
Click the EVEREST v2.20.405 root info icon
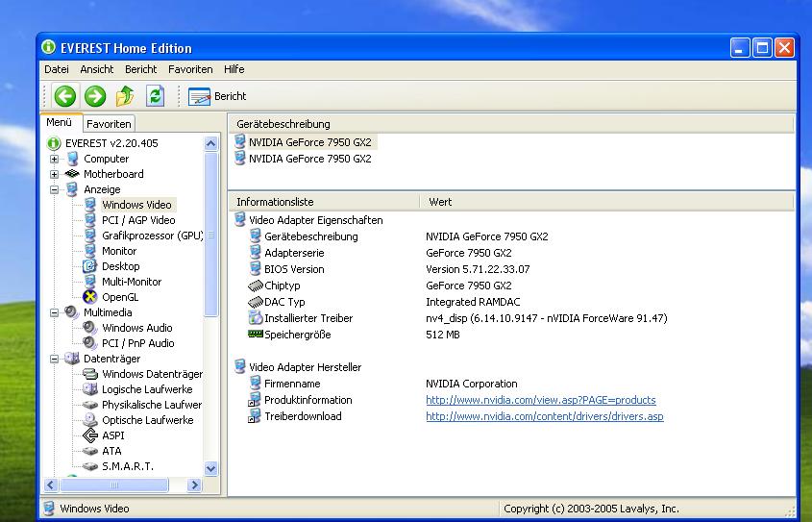[54, 143]
